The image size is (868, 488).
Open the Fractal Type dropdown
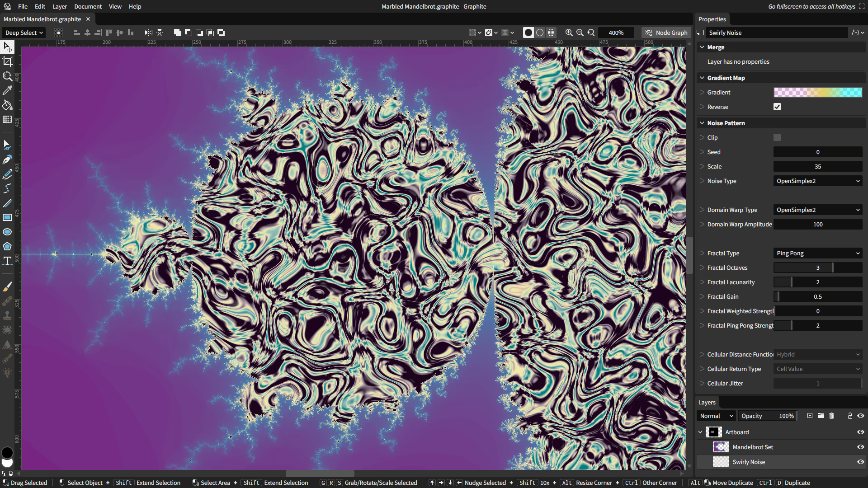click(817, 253)
